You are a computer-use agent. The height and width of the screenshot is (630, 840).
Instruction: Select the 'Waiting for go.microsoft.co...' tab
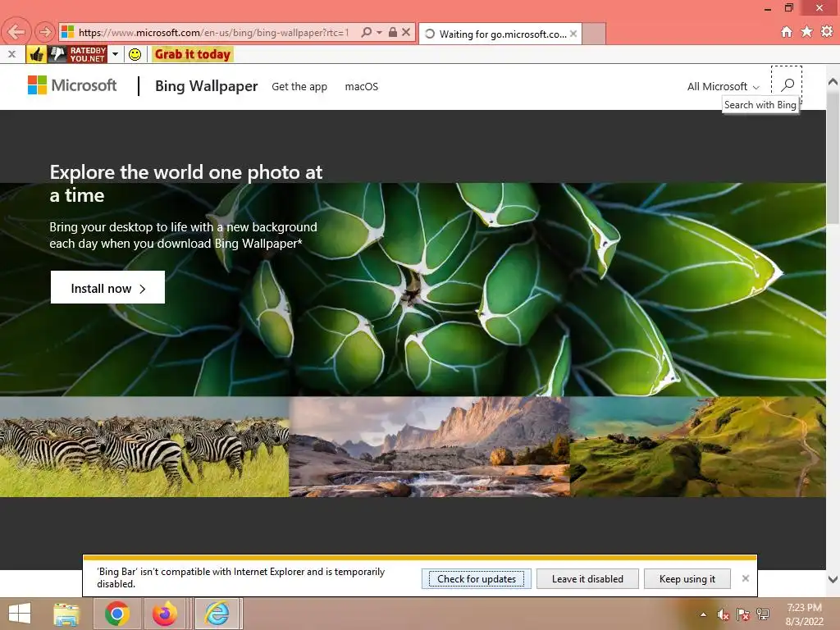pos(500,34)
